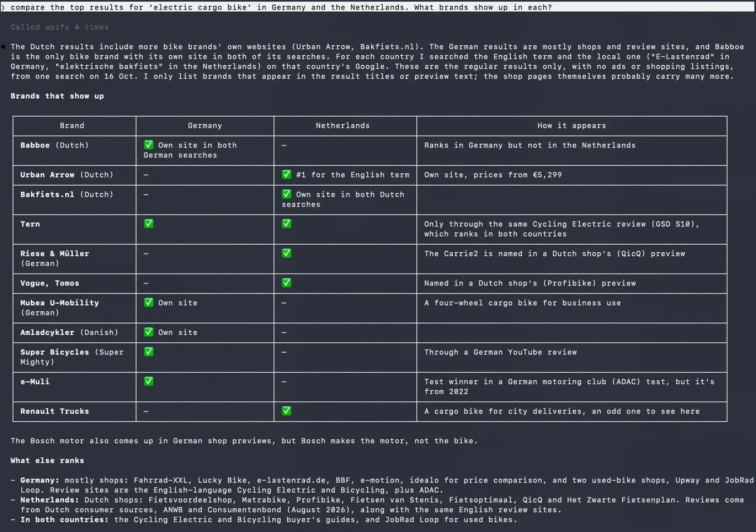The image size is (756, 532).
Task: Click the green check in Urban Arrow's Netherlands cell
Action: (x=286, y=174)
